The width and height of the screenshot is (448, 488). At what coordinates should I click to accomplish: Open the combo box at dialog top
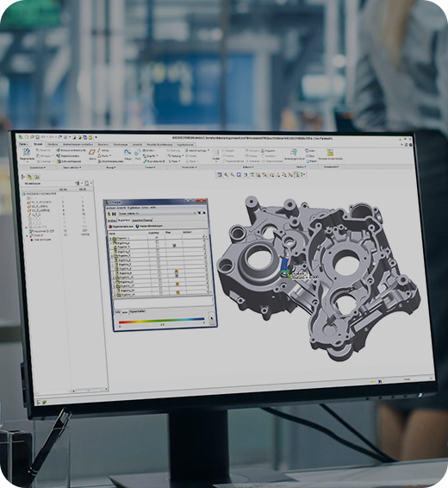158,214
